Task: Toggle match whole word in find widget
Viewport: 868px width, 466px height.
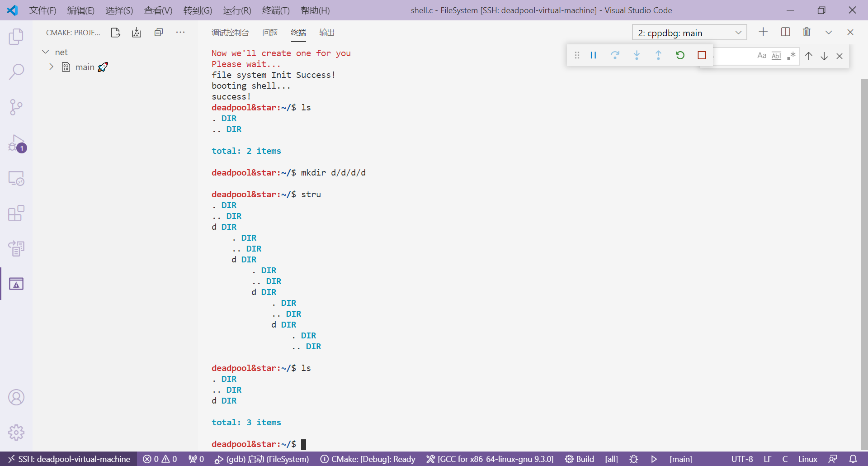Action: tap(776, 56)
